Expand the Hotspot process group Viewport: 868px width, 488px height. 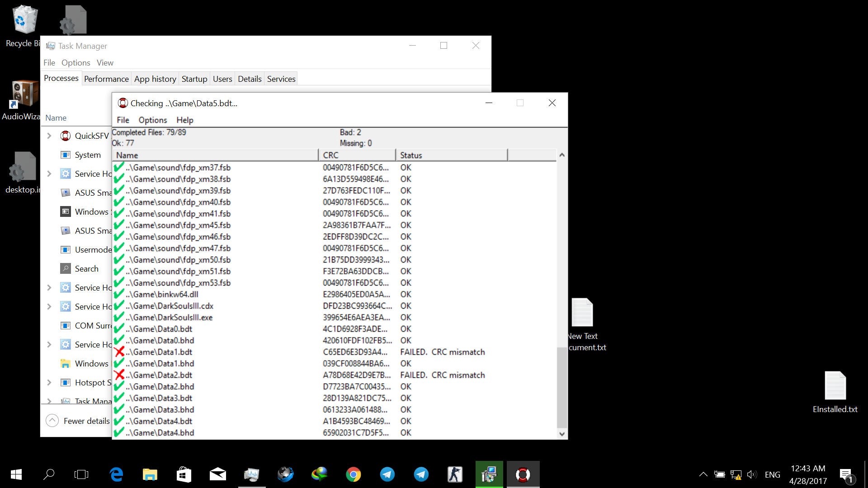[49, 383]
